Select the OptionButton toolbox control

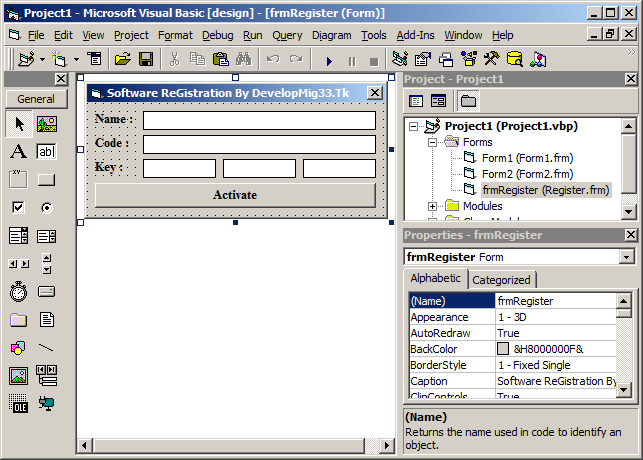pos(47,207)
